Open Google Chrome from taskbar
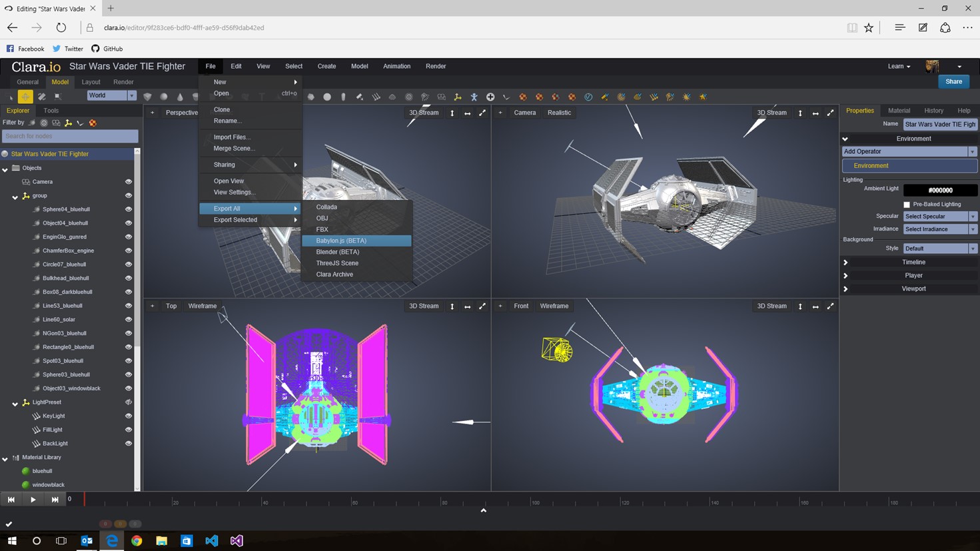The height and width of the screenshot is (551, 980). (x=137, y=540)
